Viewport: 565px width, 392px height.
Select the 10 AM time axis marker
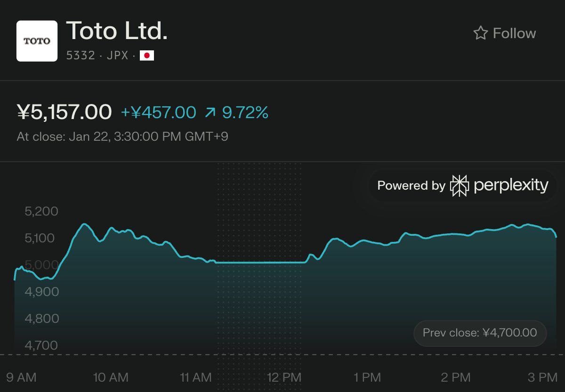pos(111,377)
